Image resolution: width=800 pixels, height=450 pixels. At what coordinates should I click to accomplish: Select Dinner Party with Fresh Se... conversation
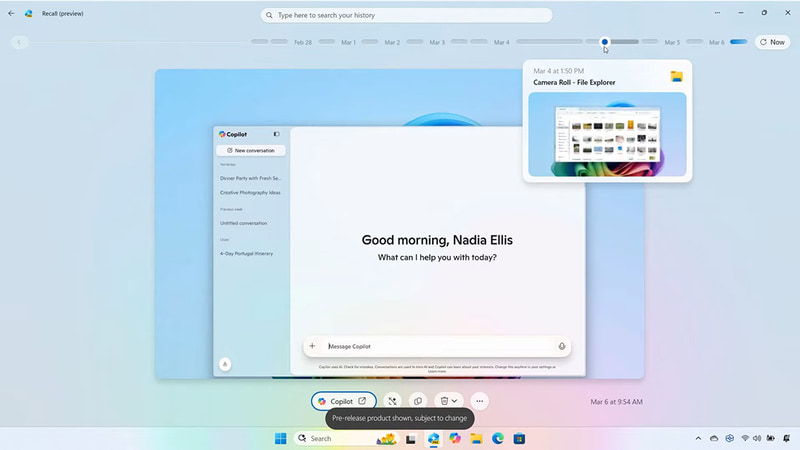[251, 178]
